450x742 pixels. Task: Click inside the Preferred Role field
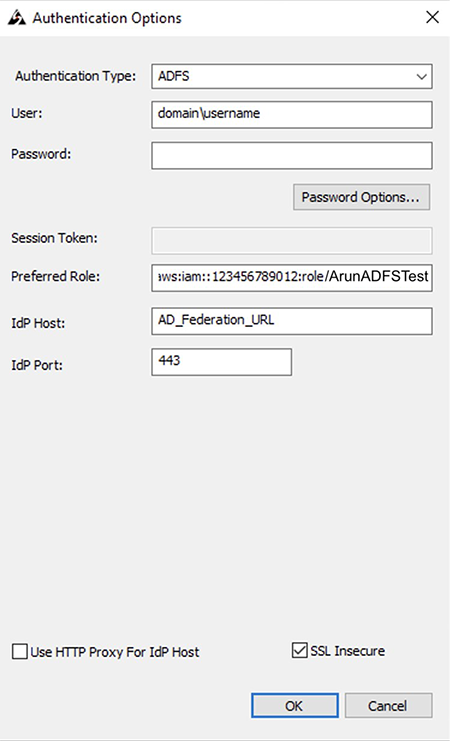tap(291, 277)
